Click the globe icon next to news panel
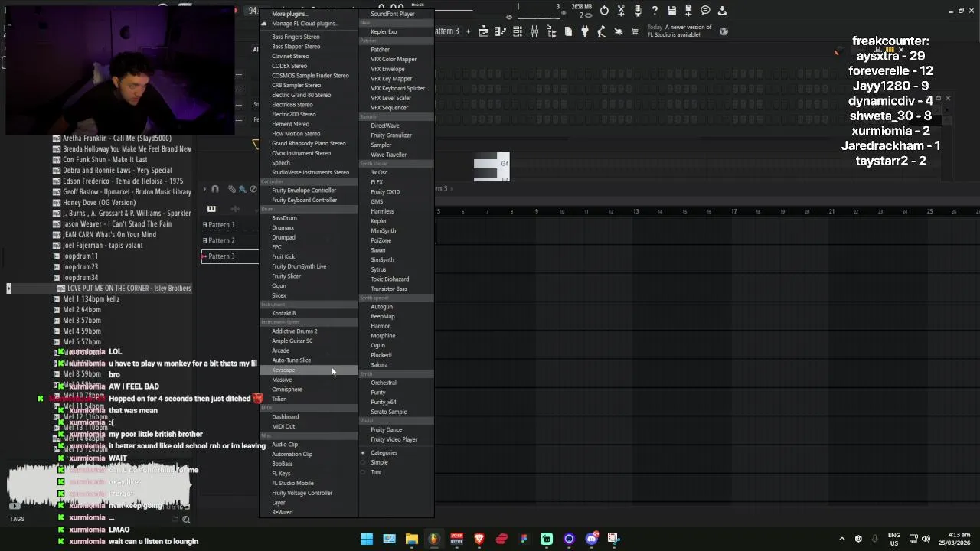 pos(724,31)
